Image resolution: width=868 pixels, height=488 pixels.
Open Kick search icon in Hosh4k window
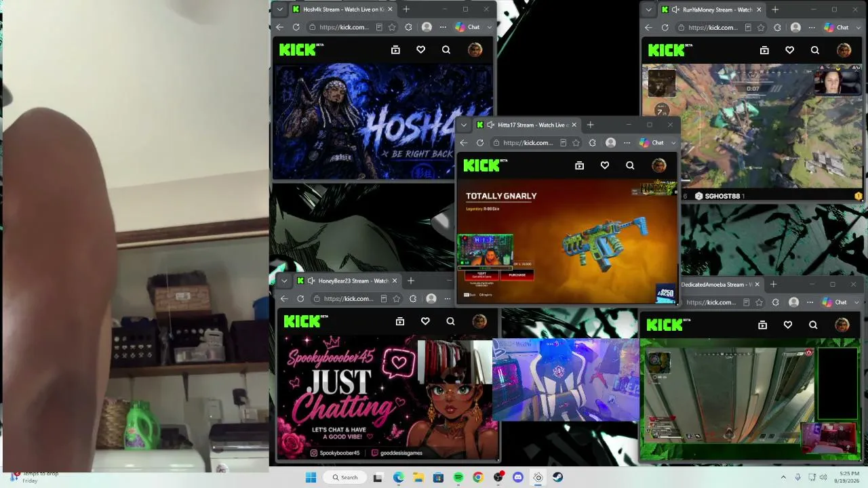coord(446,49)
